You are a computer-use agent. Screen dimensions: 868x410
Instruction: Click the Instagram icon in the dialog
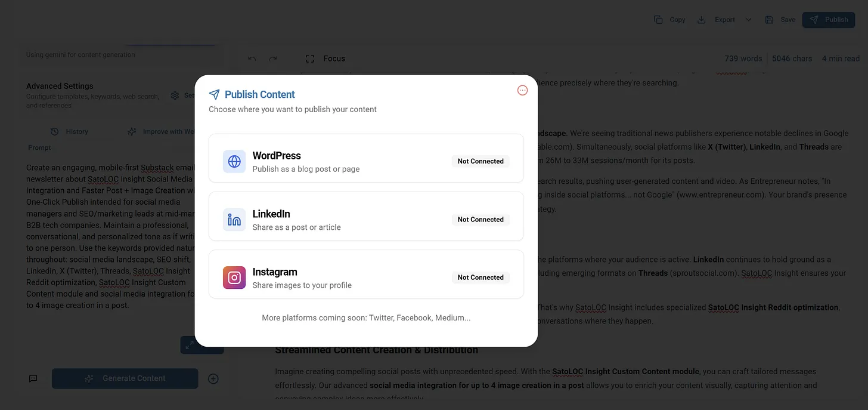[234, 278]
